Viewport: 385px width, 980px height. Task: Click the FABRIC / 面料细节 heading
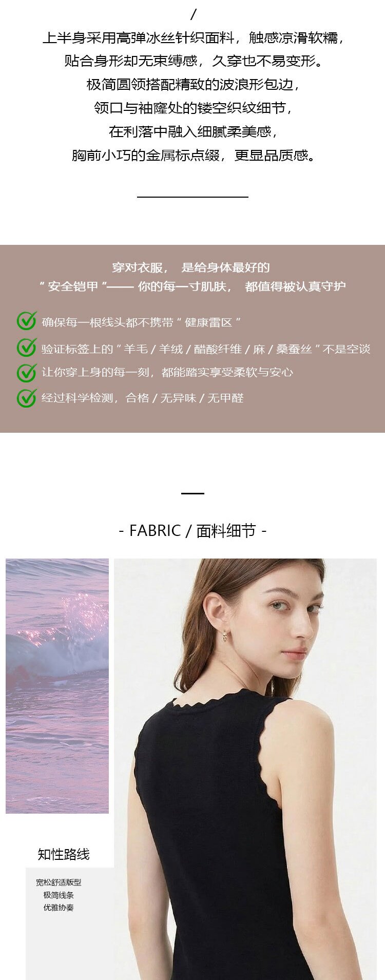point(192,530)
